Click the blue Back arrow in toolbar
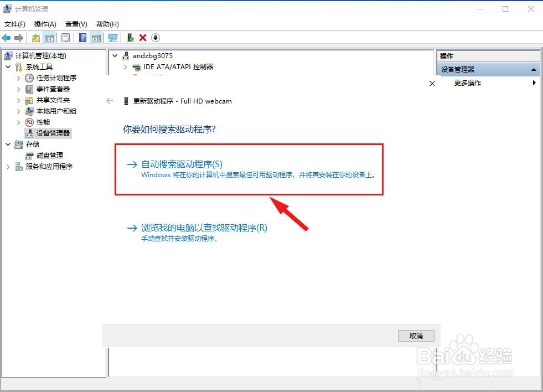 point(6,38)
